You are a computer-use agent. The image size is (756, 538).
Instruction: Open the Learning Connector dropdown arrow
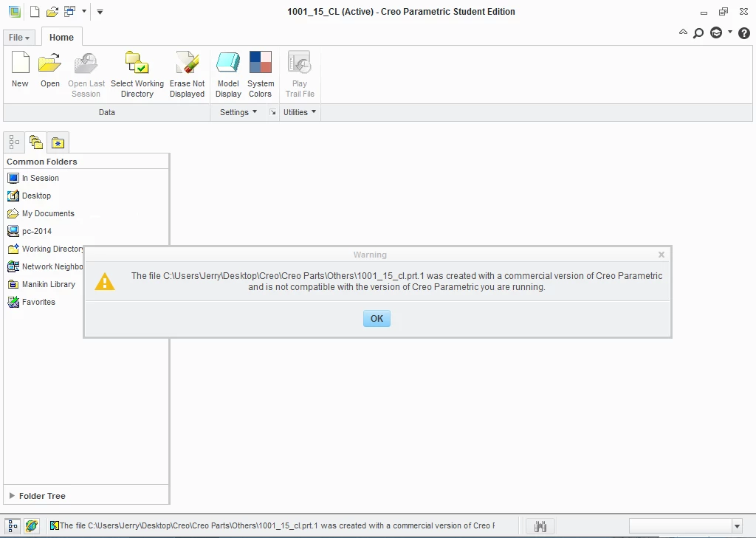coord(730,32)
